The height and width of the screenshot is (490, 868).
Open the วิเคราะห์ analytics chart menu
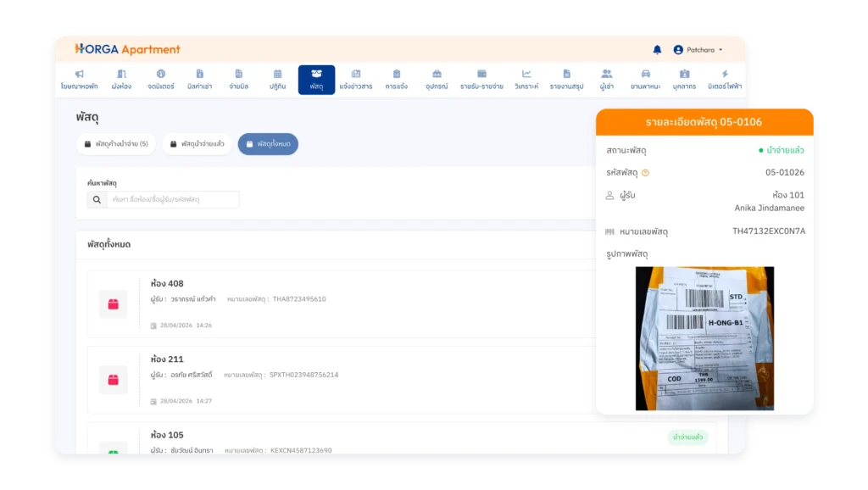coord(526,80)
